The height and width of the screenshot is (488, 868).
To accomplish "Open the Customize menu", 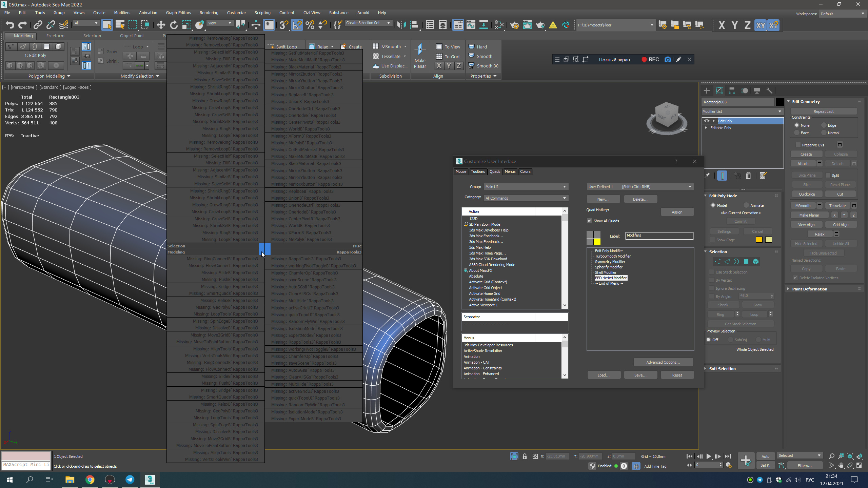I will point(236,13).
